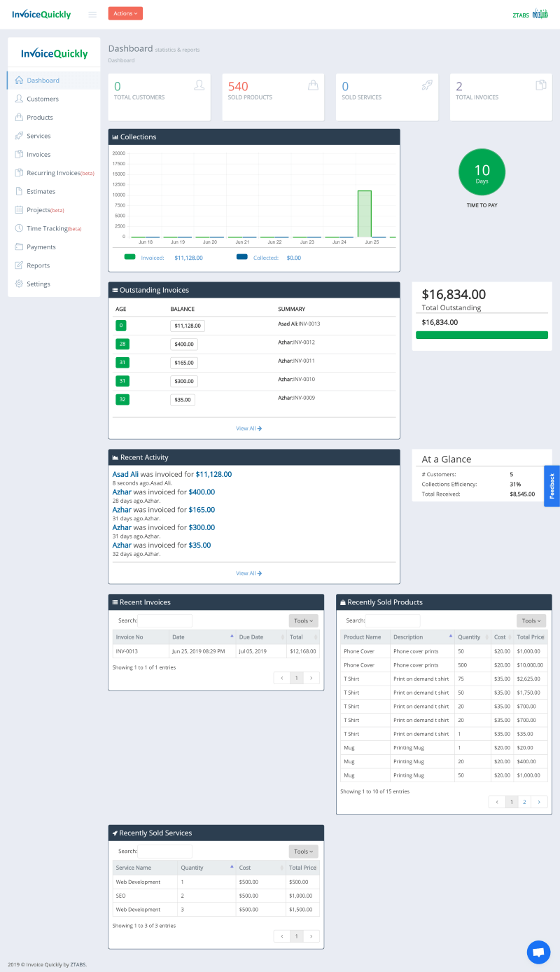Viewport: 560px width, 972px height.
Task: Click the Payments folder icon in sidebar
Action: click(20, 247)
